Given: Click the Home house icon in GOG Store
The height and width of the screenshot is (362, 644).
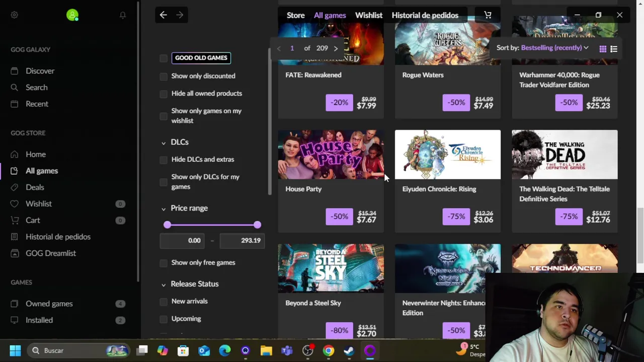Looking at the screenshot, I should (x=15, y=154).
